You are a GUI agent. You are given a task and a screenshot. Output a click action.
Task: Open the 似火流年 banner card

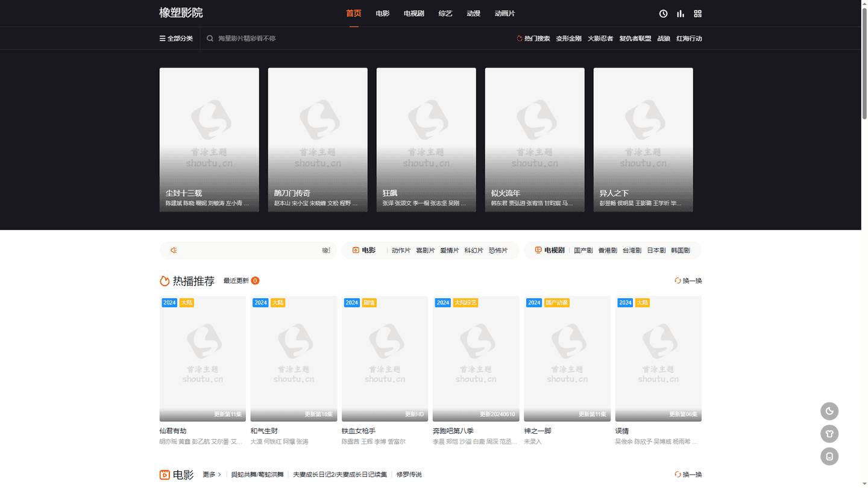(x=535, y=140)
